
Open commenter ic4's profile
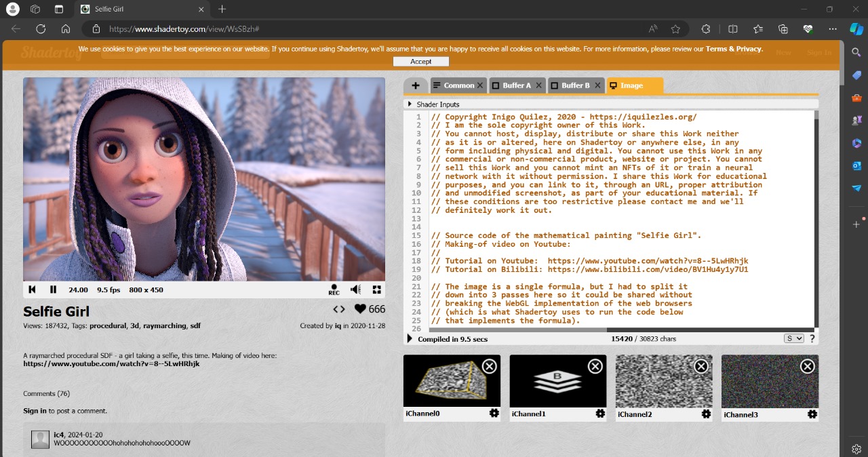(59, 435)
